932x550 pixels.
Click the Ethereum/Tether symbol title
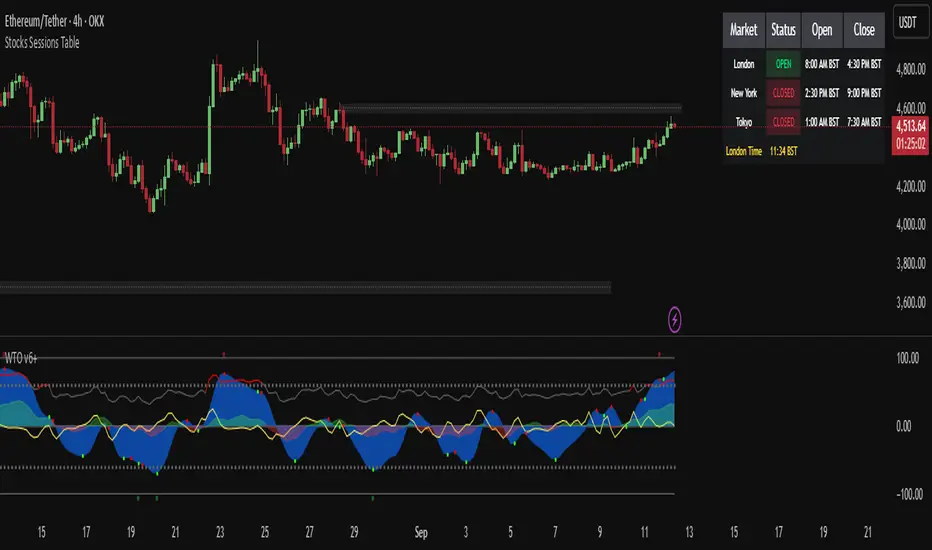point(55,21)
